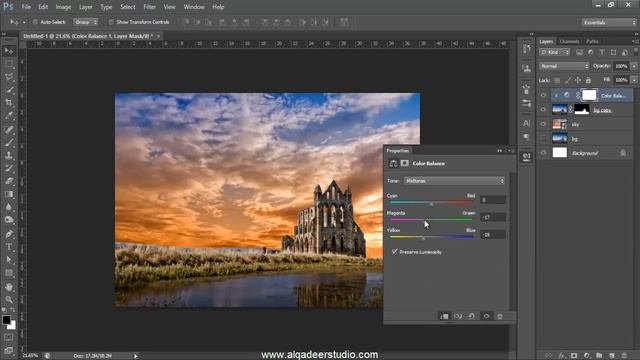The height and width of the screenshot is (360, 640).
Task: Switch to the Paths tab
Action: (x=592, y=41)
